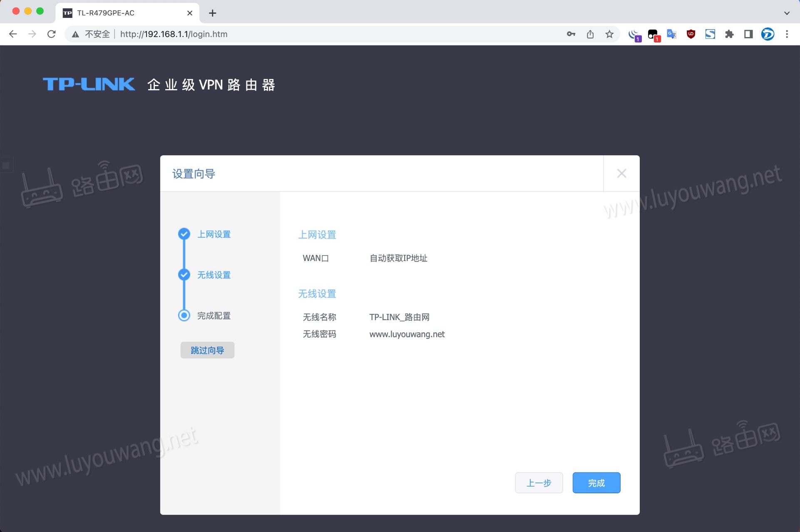Click the 设置向导 dialog title
Image resolution: width=800 pixels, height=532 pixels.
pos(193,174)
